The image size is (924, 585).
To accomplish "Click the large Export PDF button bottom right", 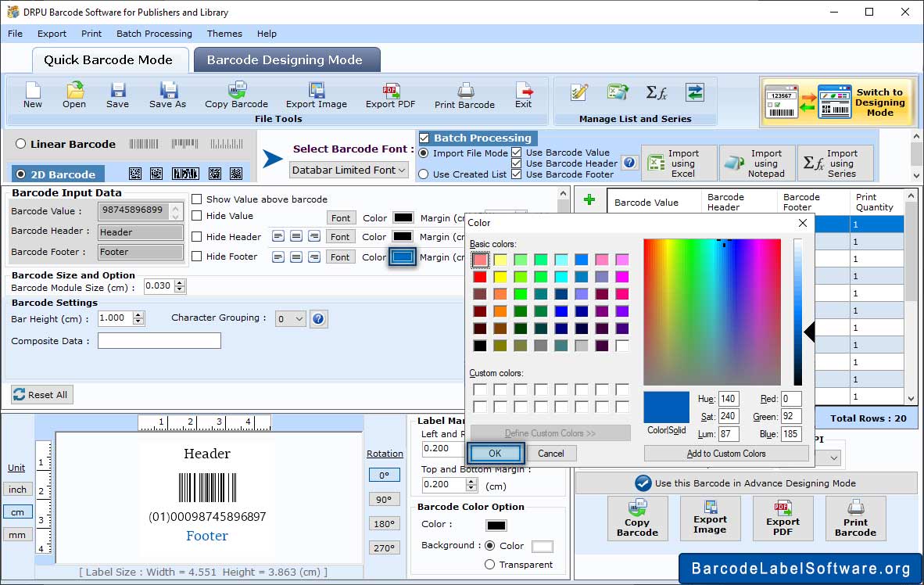I will pos(783,519).
